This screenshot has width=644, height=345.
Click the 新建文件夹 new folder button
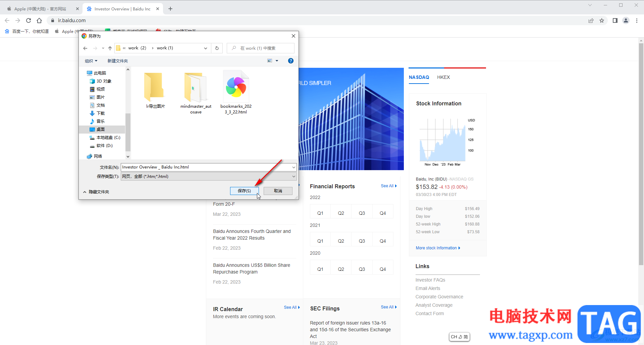[x=118, y=61]
